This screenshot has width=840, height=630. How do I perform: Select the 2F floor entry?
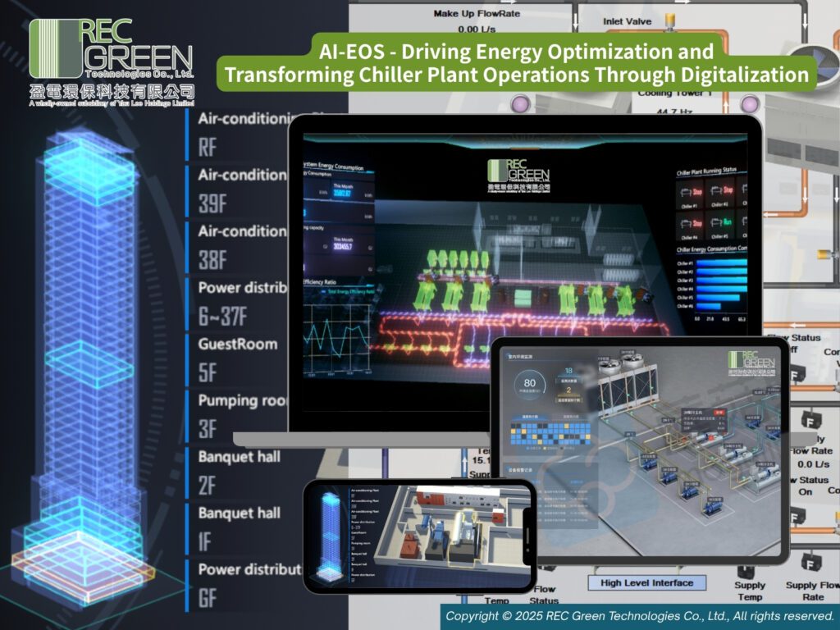tap(208, 486)
